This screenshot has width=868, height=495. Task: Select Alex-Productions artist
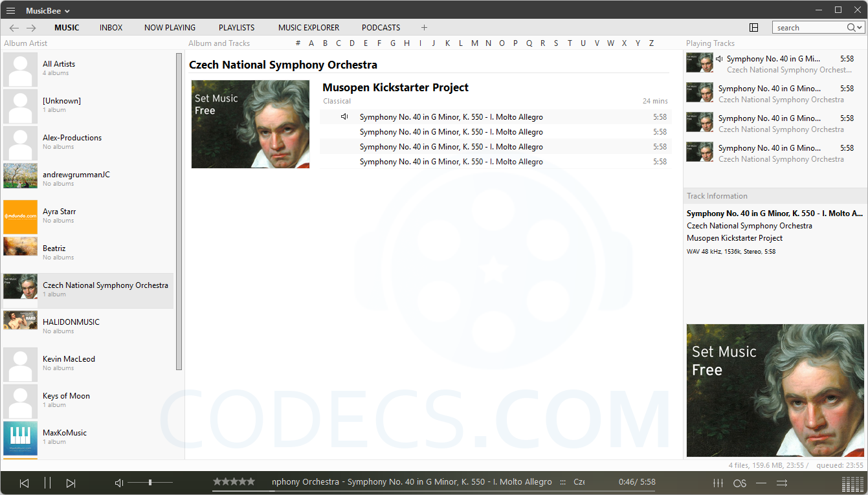coord(88,142)
